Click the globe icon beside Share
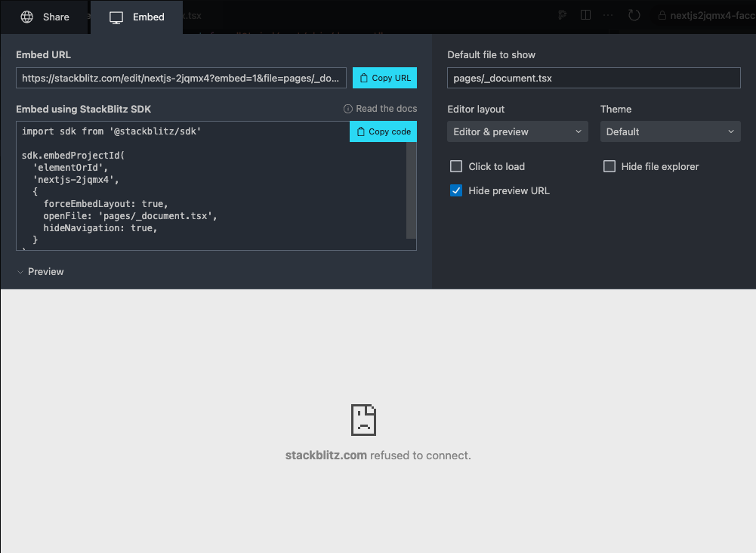 tap(27, 17)
